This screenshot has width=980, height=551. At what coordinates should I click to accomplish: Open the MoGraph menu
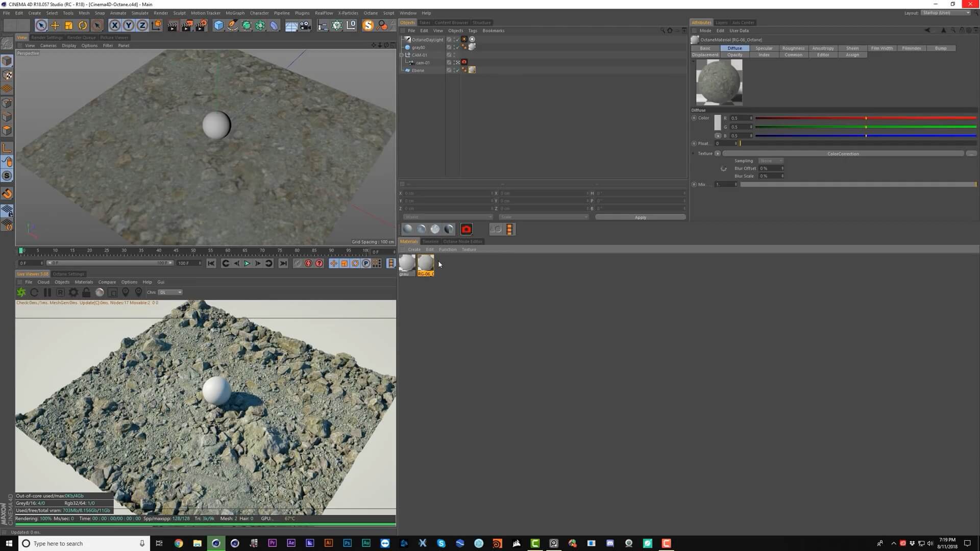pos(235,13)
